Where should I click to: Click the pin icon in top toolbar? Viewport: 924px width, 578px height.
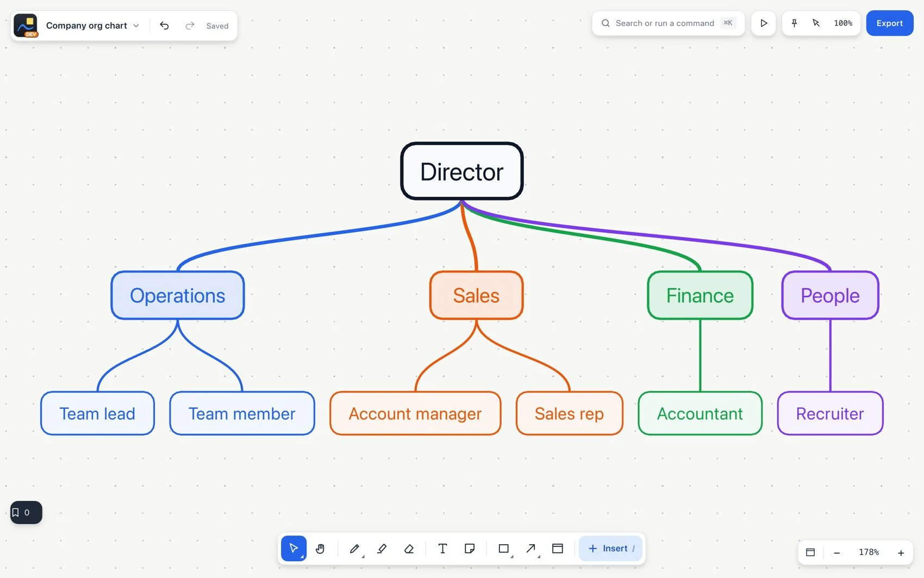(794, 23)
